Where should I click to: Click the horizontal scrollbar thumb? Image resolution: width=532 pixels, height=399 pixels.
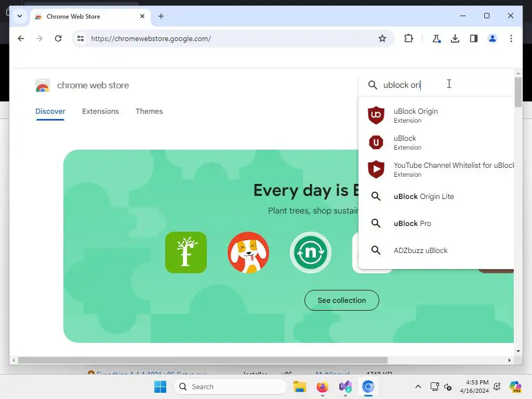click(203, 361)
